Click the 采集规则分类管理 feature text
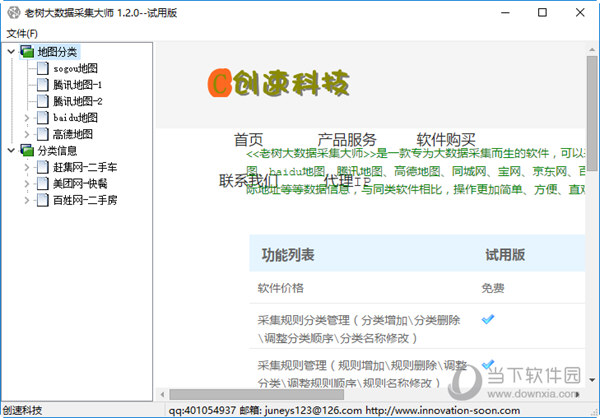Screen dimensions: 600x418 [x=359, y=329]
